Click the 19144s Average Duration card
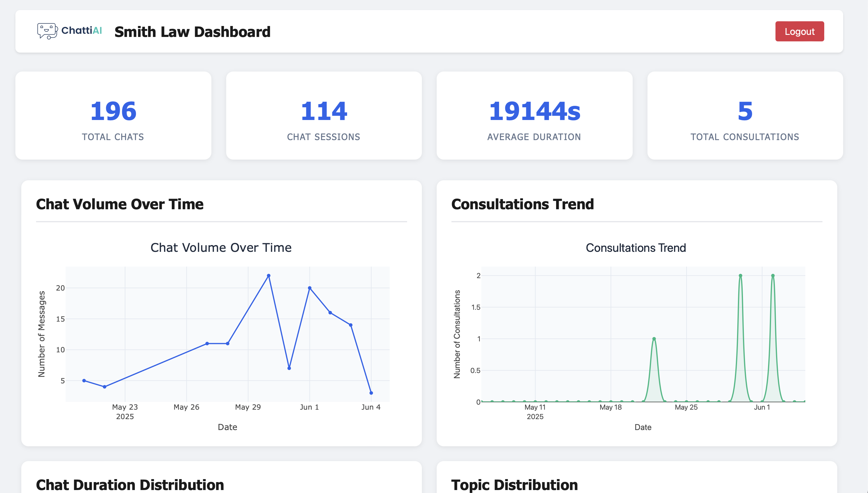 (x=535, y=116)
